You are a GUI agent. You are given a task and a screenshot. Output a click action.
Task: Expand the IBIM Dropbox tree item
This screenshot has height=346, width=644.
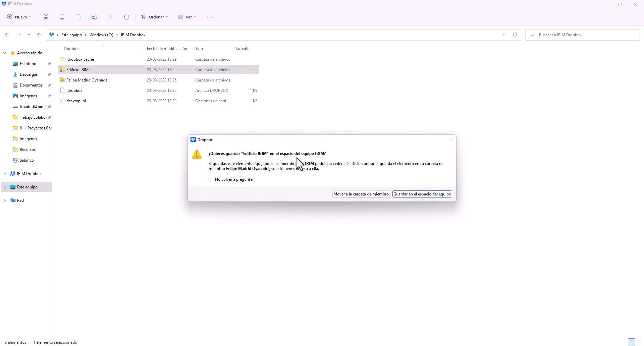pos(5,173)
